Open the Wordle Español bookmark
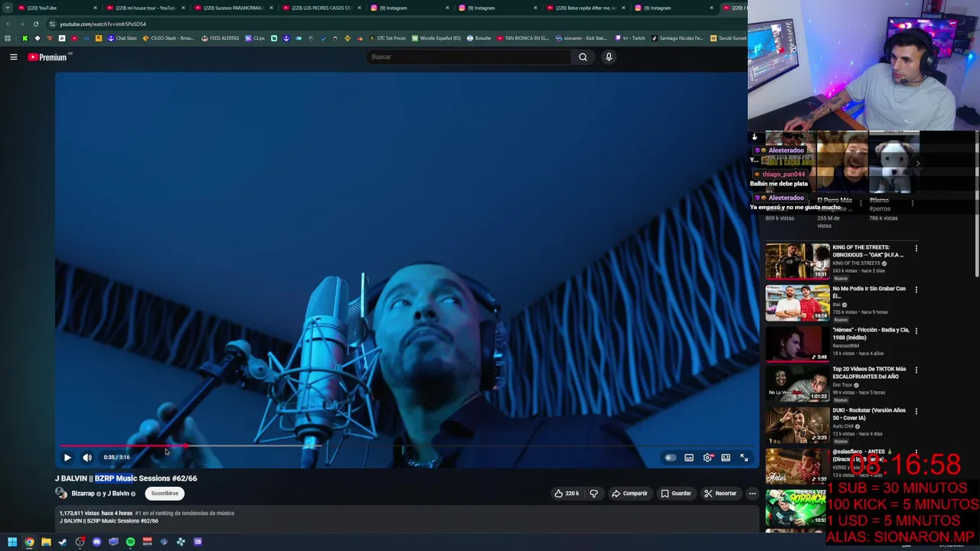 (x=436, y=38)
